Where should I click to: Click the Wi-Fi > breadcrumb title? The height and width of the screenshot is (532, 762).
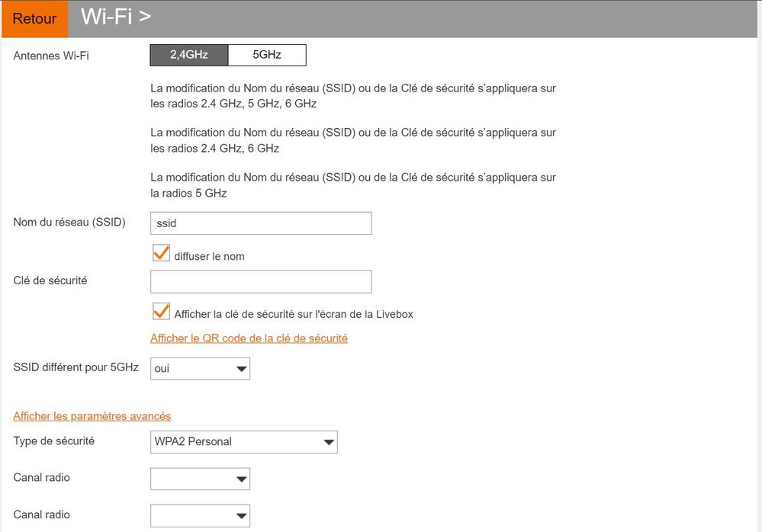(116, 17)
